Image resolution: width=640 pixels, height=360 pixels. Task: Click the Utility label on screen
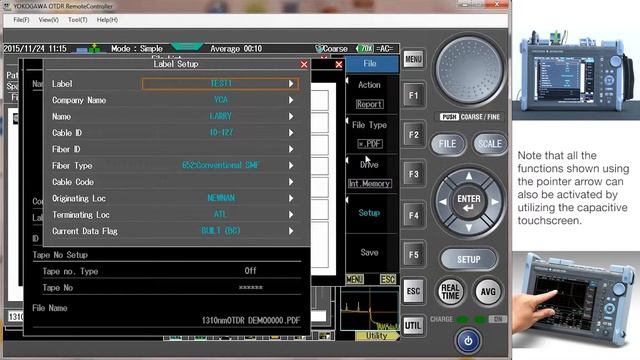coord(376,336)
